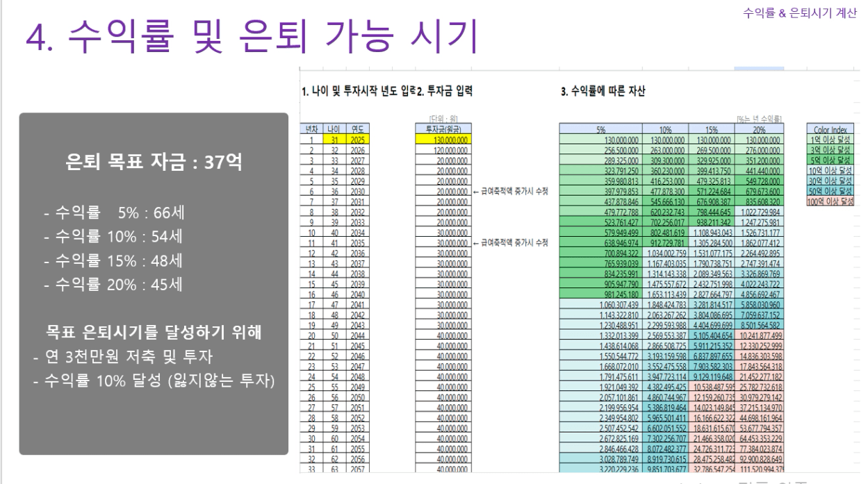The width and height of the screenshot is (868, 484).
Task: Click the asset value '1,060,307,439'
Action: point(600,306)
